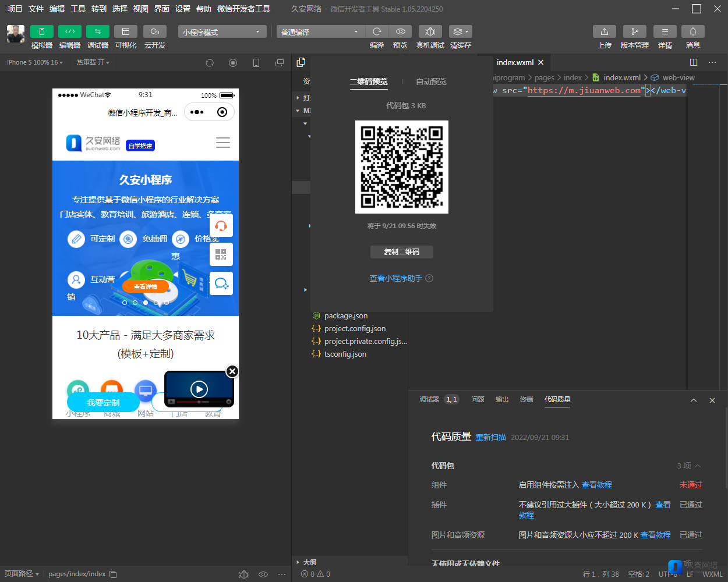Open the view mini program assistant (查看小程序助手) link

(396, 278)
